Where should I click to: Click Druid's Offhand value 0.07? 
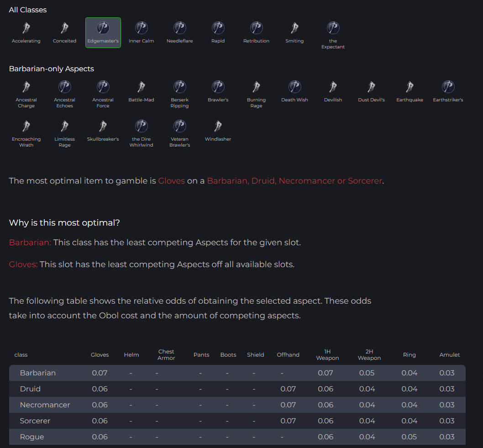[288, 389]
